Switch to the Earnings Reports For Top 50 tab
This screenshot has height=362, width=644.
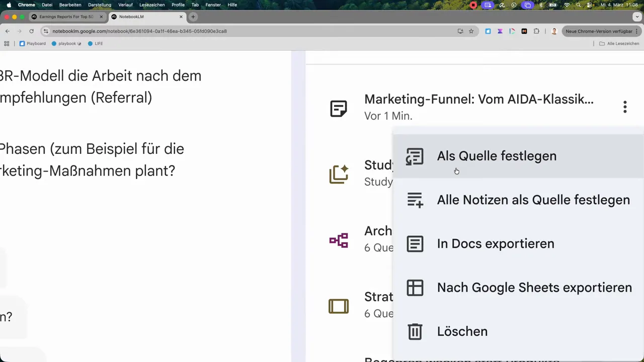(x=66, y=17)
